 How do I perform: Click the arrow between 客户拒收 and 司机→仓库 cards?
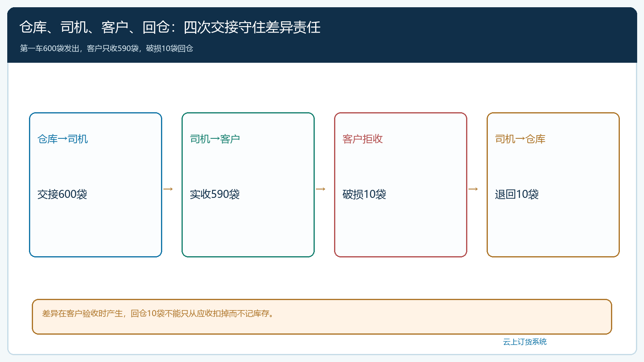(473, 189)
